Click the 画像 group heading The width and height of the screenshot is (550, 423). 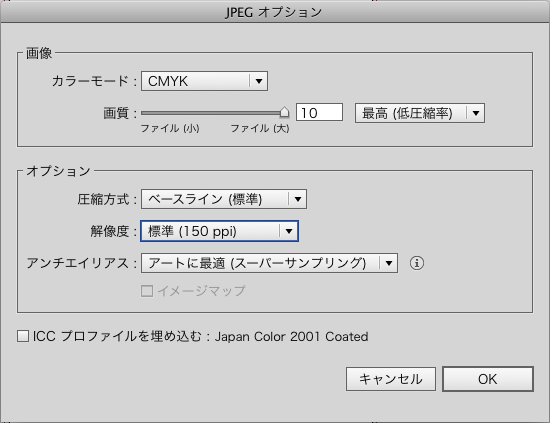pyautogui.click(x=39, y=53)
